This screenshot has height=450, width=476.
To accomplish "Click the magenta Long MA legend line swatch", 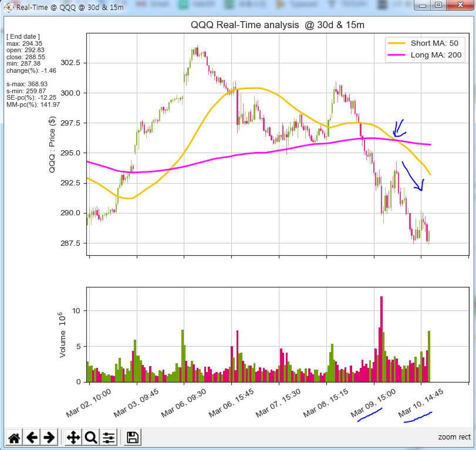I will click(396, 55).
